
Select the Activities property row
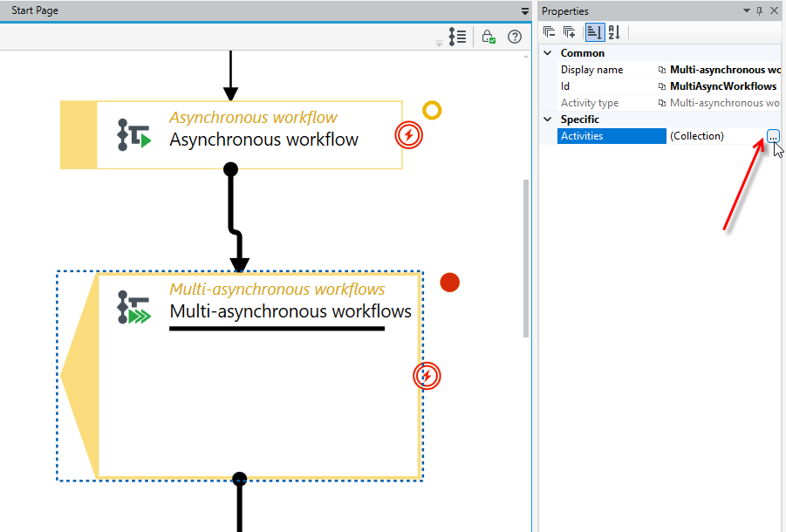(x=612, y=136)
